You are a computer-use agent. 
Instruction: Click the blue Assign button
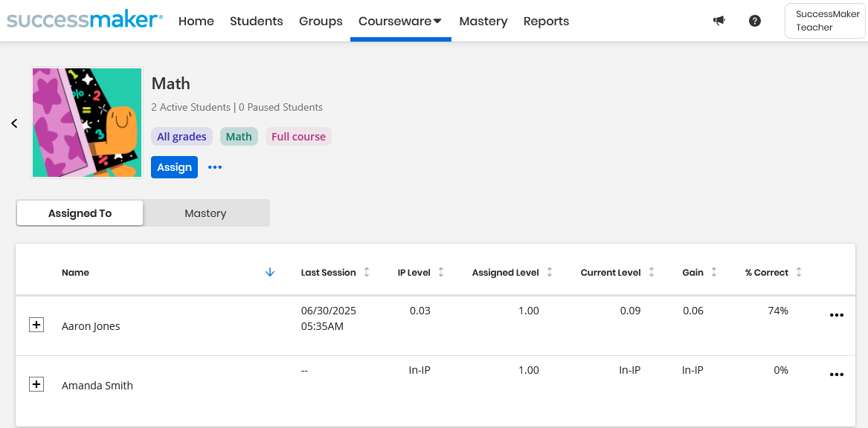point(174,167)
